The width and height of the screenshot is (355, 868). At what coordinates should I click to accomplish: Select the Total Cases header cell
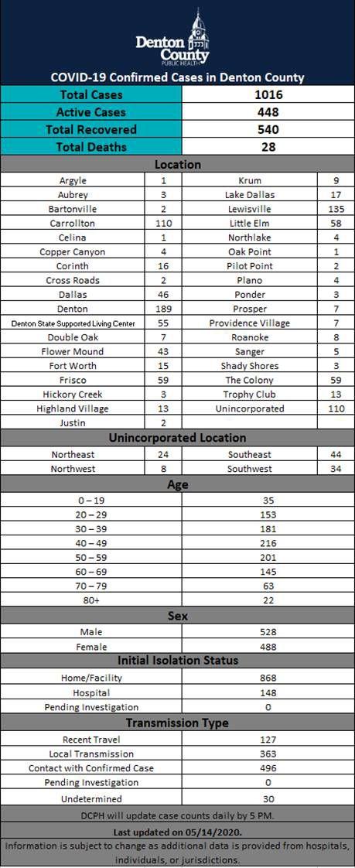[90, 94]
